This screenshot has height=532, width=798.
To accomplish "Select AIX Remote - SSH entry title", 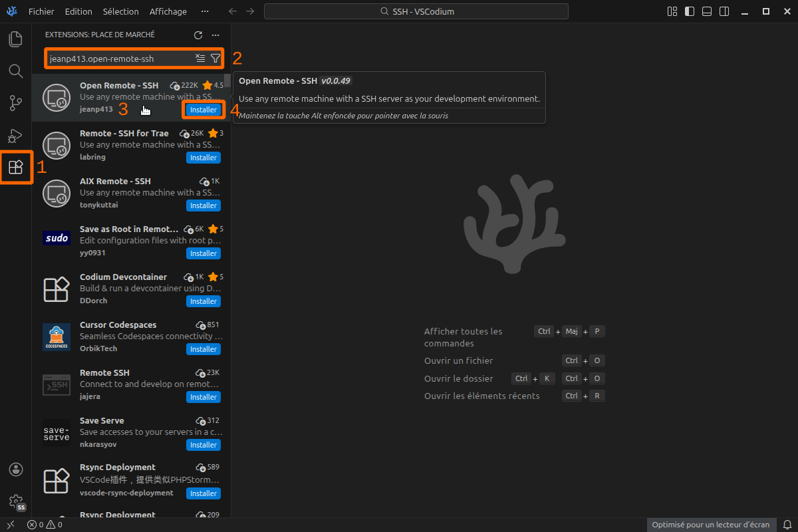I will click(115, 181).
